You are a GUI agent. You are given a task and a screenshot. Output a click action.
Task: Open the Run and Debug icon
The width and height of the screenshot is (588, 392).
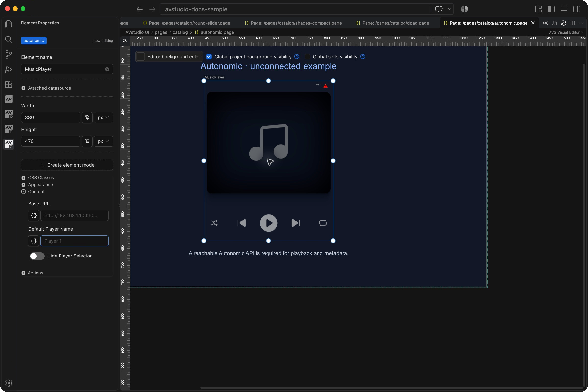coord(9,70)
